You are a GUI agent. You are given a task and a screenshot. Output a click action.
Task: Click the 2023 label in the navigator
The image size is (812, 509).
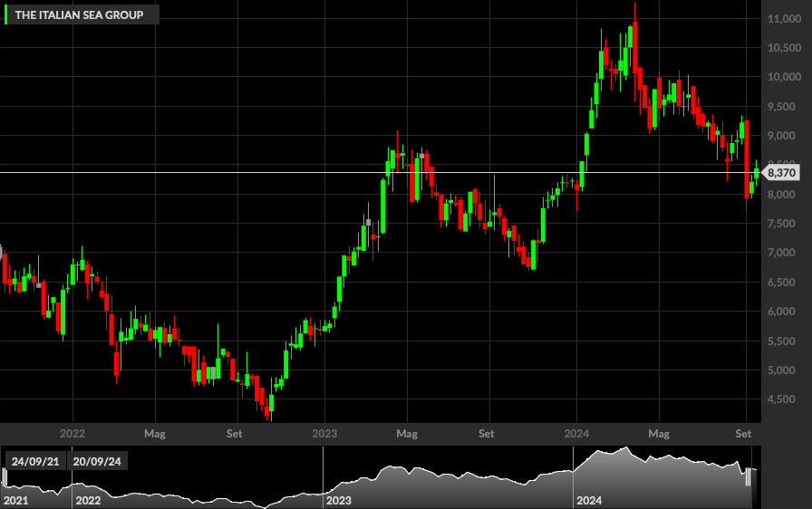click(x=339, y=501)
